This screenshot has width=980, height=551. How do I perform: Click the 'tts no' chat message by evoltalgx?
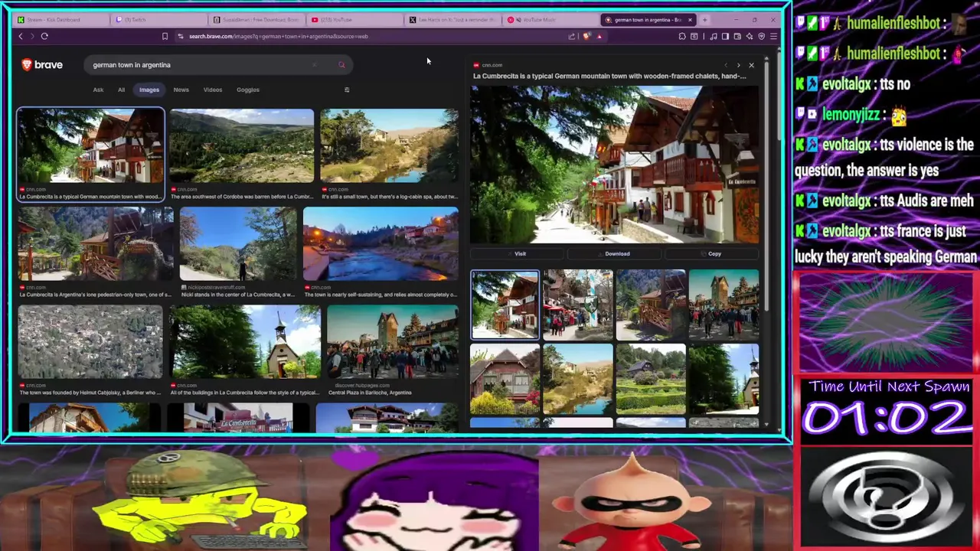pyautogui.click(x=852, y=84)
